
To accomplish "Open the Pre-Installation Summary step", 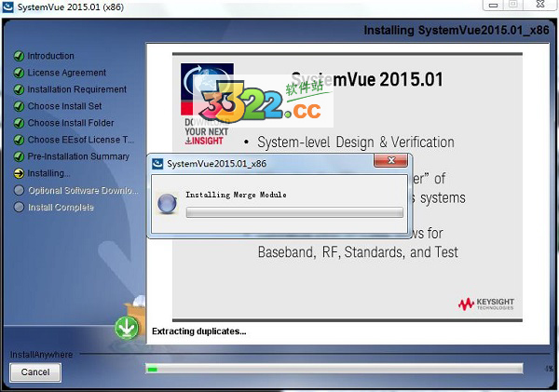I will 78,156.
